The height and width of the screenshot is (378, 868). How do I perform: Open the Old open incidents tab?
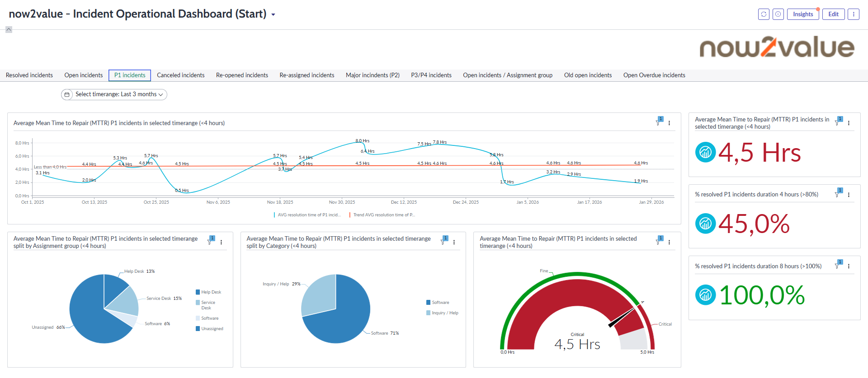588,75
